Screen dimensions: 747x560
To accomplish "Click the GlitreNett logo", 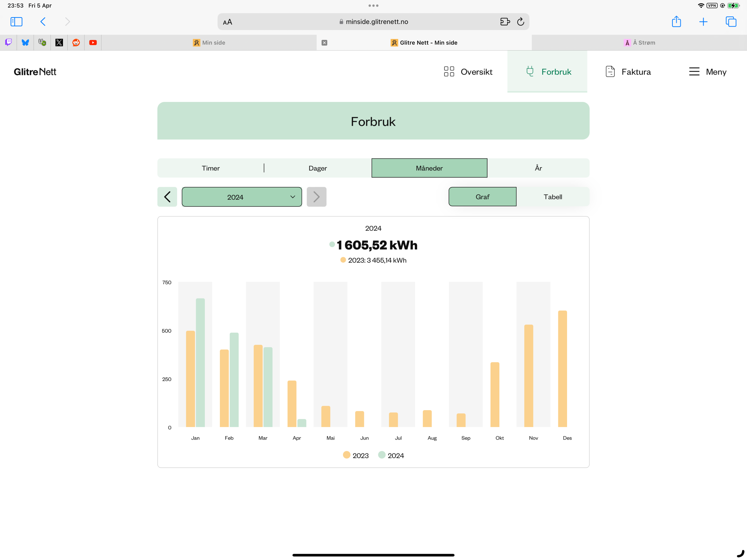I will tap(35, 72).
